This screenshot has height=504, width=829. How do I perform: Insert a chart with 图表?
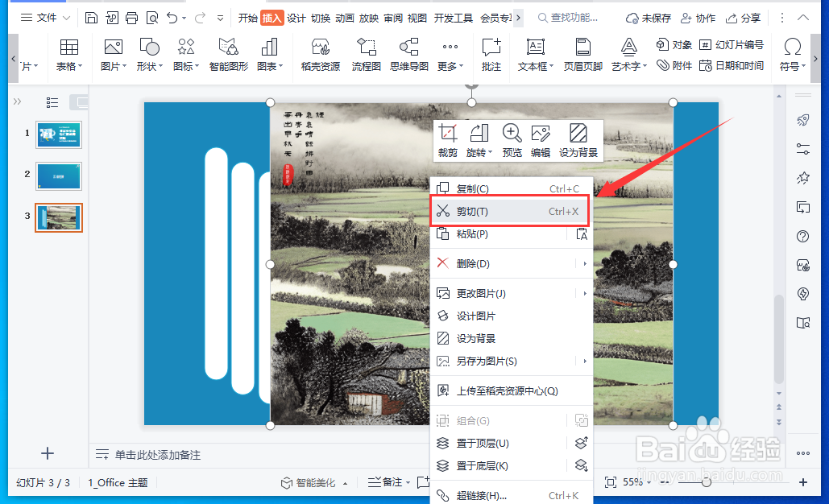tap(270, 55)
